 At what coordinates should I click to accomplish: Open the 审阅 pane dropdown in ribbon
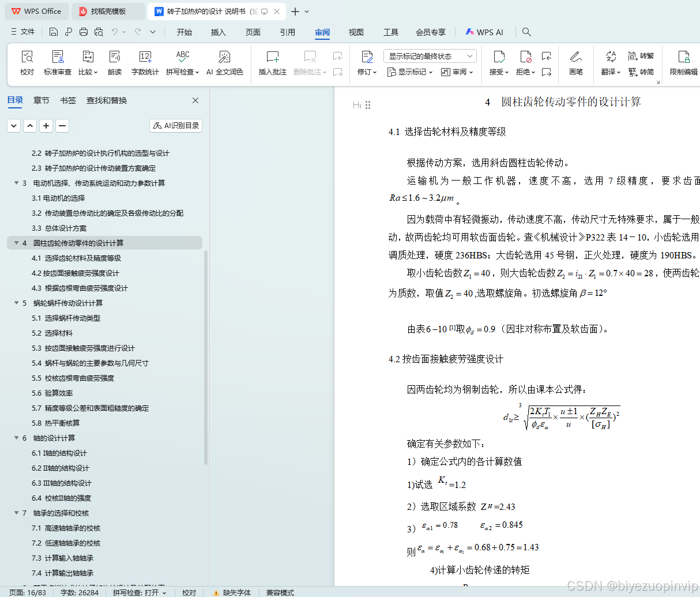tap(457, 72)
